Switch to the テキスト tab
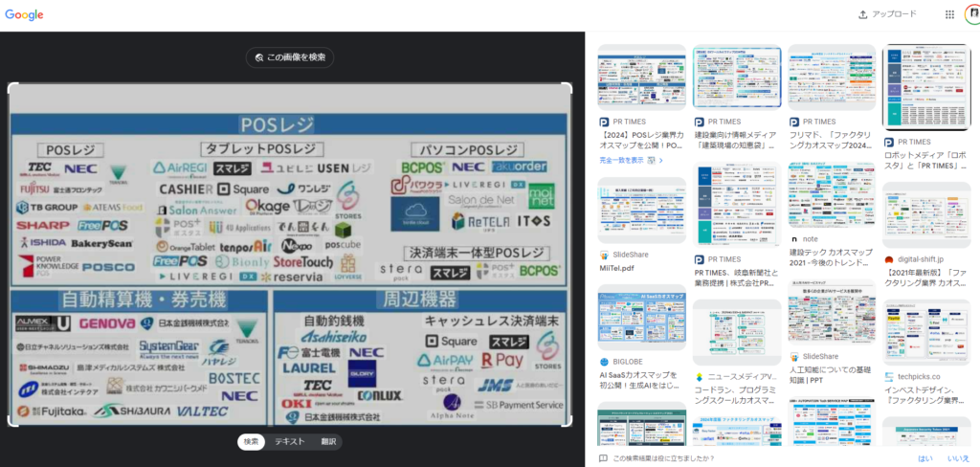 [x=290, y=442]
